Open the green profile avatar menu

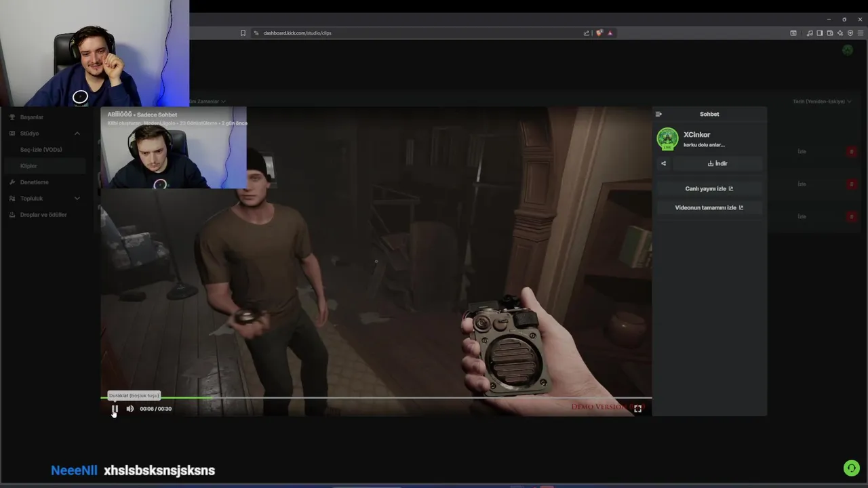click(848, 50)
